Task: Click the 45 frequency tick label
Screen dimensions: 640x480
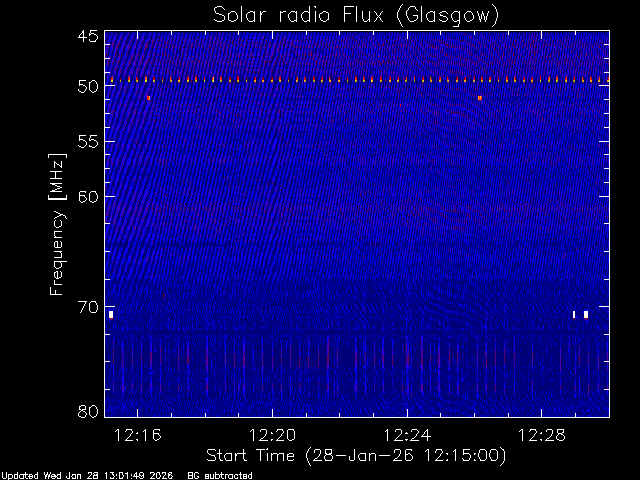Action: pos(88,36)
